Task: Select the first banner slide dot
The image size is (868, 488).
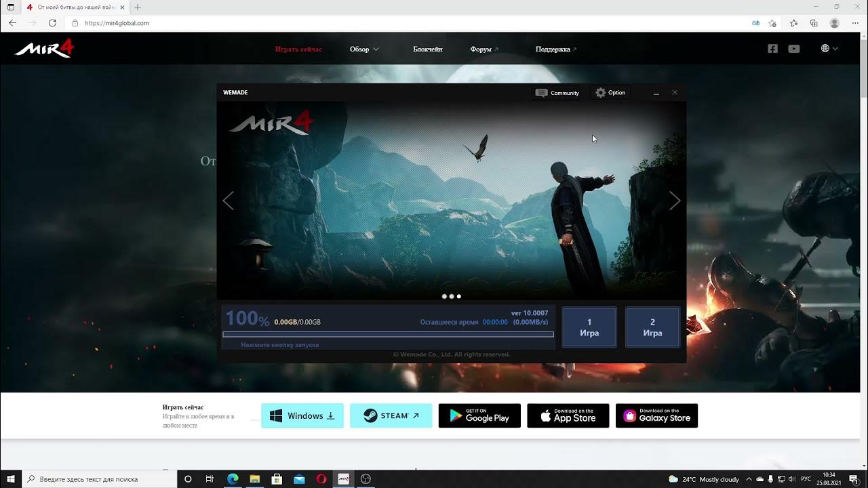Action: pos(444,296)
